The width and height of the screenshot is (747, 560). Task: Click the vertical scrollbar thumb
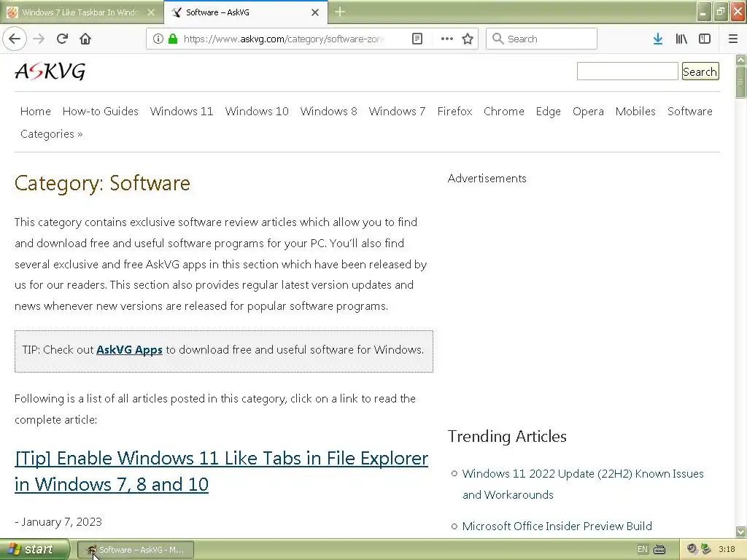click(741, 82)
